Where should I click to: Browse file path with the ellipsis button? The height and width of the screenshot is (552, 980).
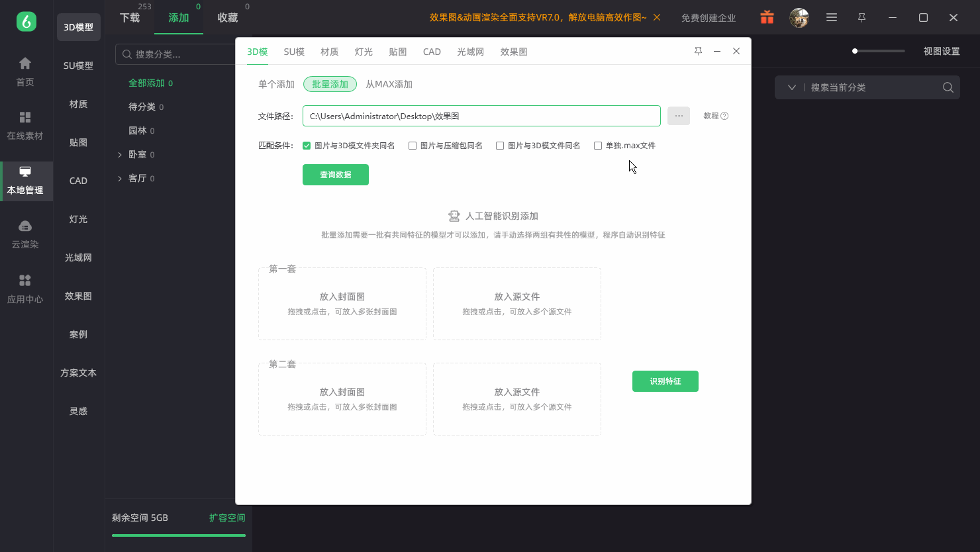679,116
